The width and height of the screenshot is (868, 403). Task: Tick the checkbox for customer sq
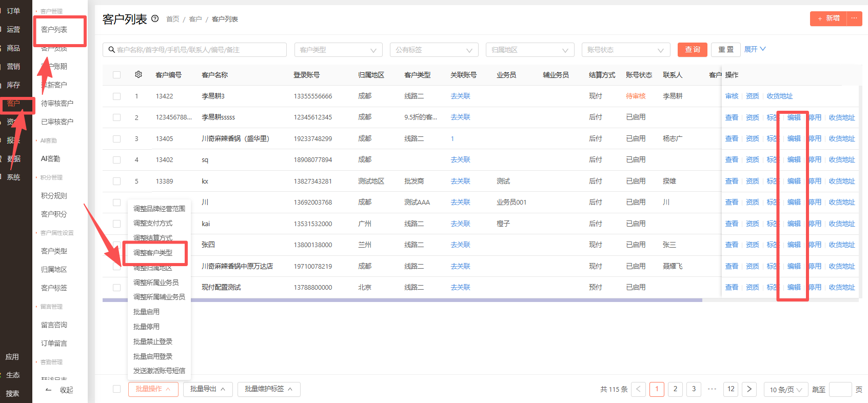117,160
